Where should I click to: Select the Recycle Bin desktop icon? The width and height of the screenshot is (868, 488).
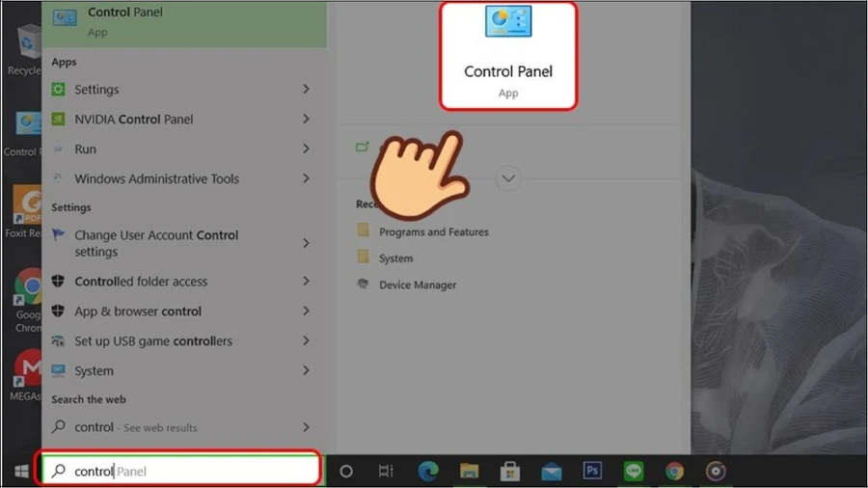[23, 51]
